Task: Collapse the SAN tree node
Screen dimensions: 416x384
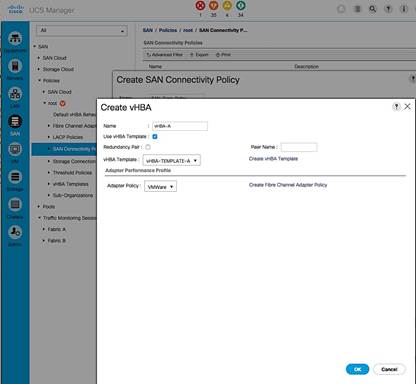Action: click(35, 46)
